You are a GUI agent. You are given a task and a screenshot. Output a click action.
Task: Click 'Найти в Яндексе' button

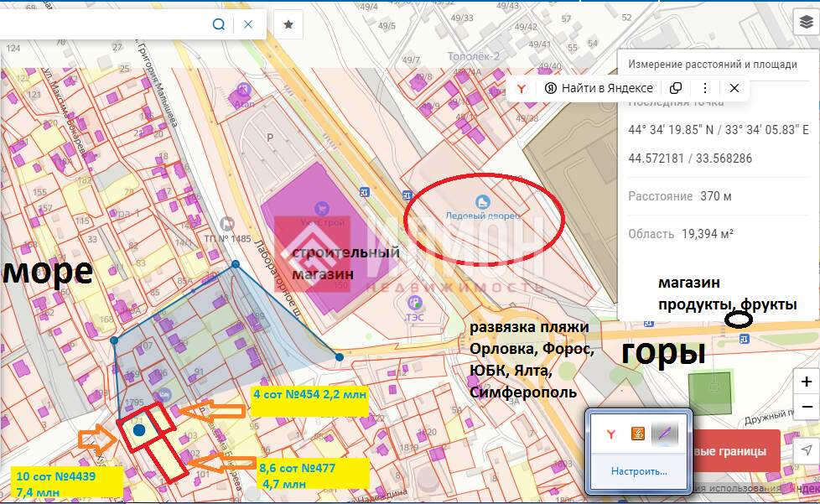point(599,88)
